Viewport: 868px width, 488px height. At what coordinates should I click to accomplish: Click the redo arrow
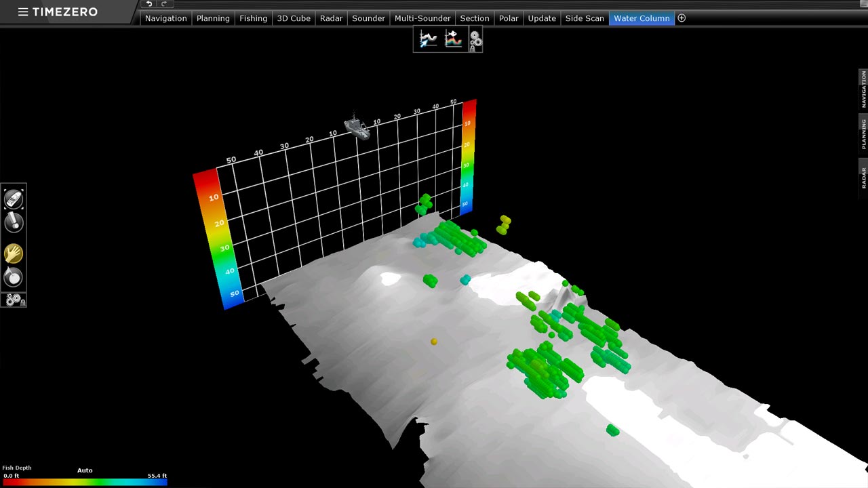(x=163, y=4)
